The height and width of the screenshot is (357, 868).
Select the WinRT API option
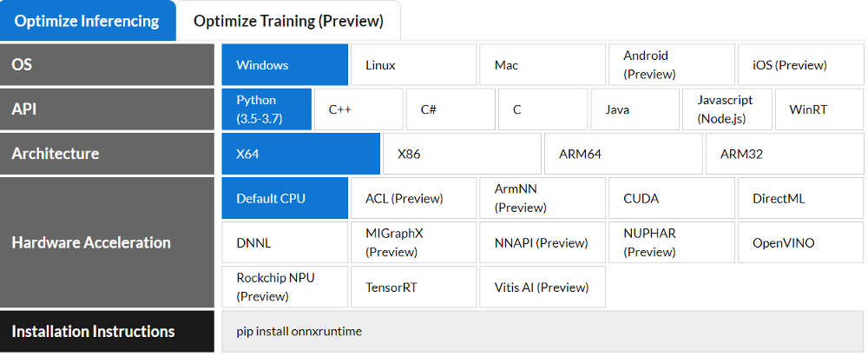click(819, 109)
